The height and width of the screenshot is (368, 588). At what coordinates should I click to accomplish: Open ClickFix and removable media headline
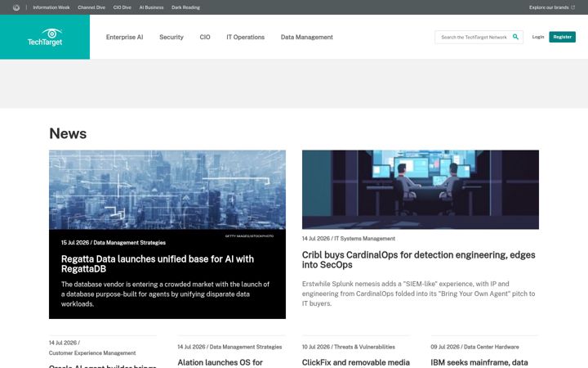[356, 363]
